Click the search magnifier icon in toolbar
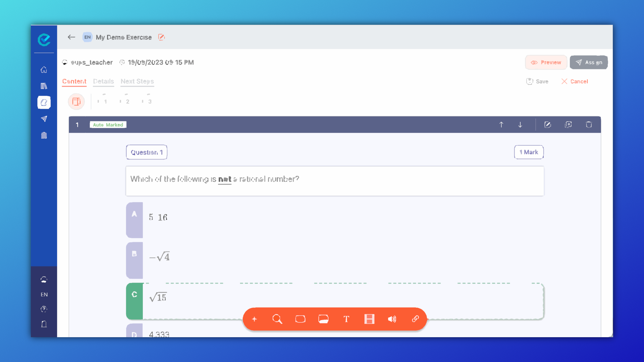Image resolution: width=644 pixels, height=362 pixels. click(x=277, y=319)
